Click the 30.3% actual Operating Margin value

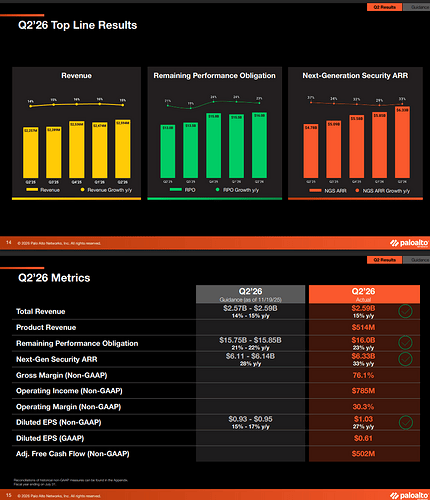pos(363,407)
